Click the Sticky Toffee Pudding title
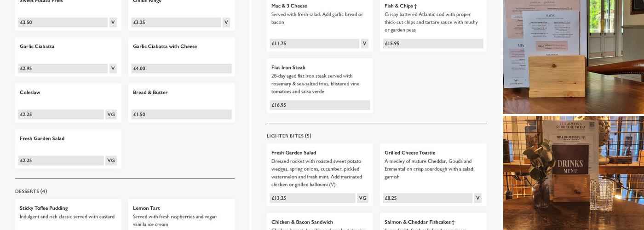The width and height of the screenshot is (644, 230). tap(44, 208)
